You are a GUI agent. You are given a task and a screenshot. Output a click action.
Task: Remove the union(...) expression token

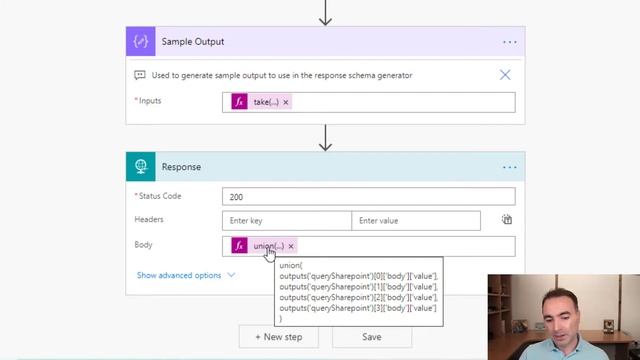point(291,246)
